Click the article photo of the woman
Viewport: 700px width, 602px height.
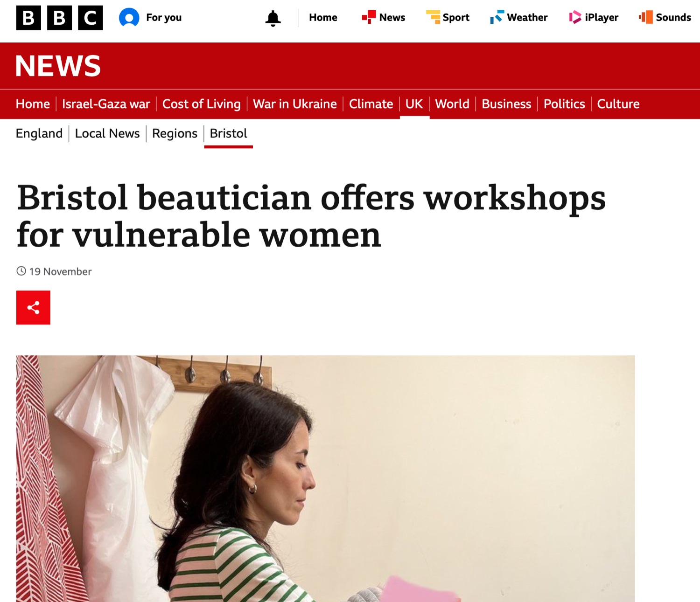(x=325, y=478)
